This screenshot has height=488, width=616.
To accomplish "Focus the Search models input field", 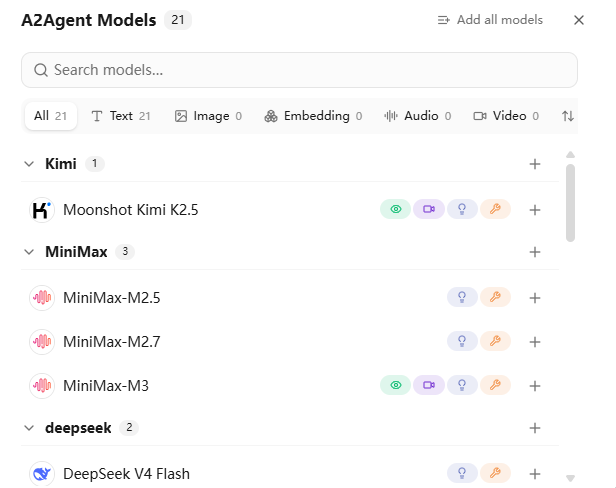I will click(x=299, y=70).
